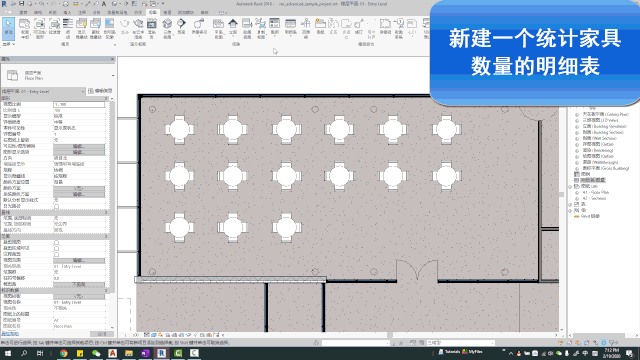Switch to the Add-Ins ribbon tab
The width and height of the screenshot is (640, 360).
[x=185, y=13]
